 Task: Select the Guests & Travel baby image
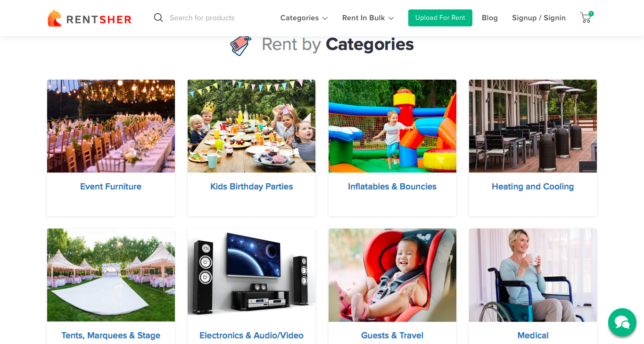pyautogui.click(x=392, y=275)
